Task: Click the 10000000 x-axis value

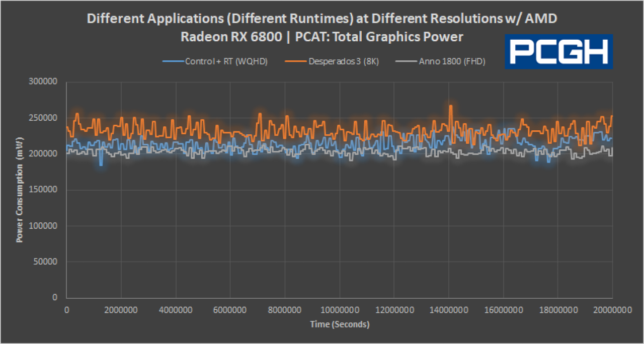Action: pos(339,311)
